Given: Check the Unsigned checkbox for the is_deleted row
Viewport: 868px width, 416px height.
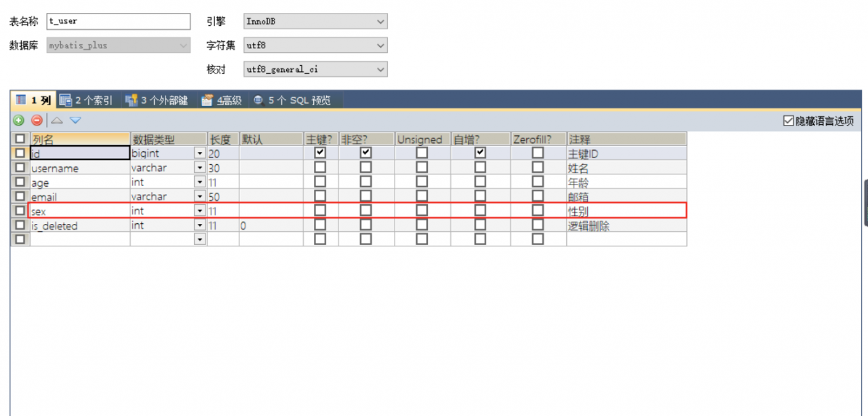Looking at the screenshot, I should pyautogui.click(x=422, y=225).
